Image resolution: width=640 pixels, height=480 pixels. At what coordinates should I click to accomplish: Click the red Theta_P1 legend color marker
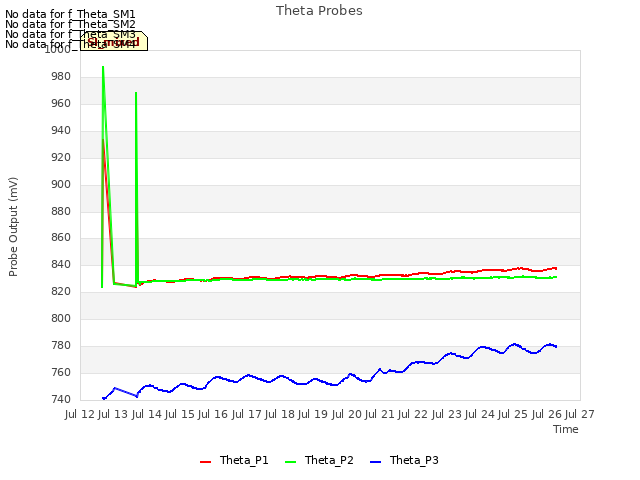pyautogui.click(x=205, y=462)
